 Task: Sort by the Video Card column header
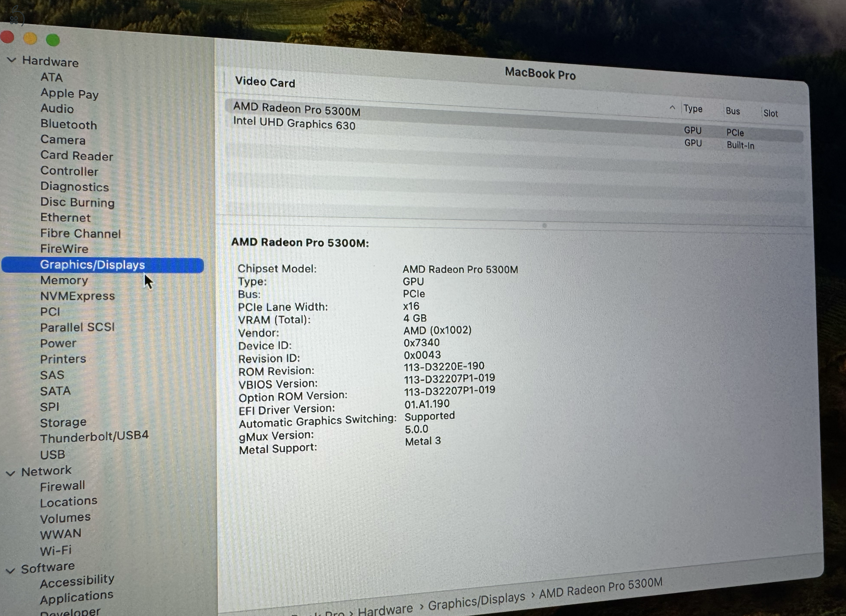[265, 82]
